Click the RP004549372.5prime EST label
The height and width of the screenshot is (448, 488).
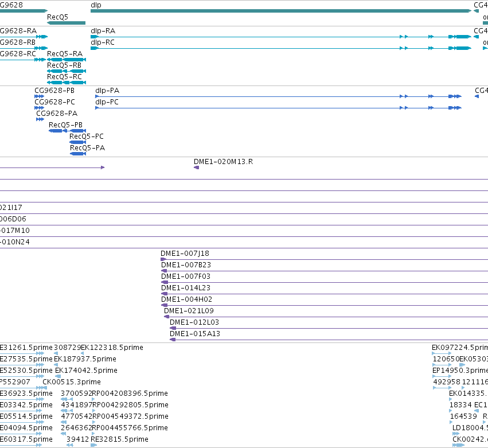click(x=130, y=416)
